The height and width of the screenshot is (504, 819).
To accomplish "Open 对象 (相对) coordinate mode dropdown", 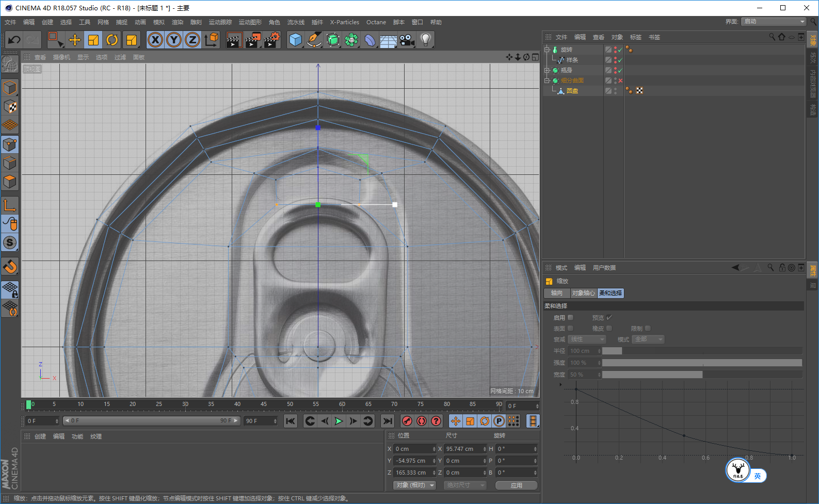I will [x=414, y=485].
